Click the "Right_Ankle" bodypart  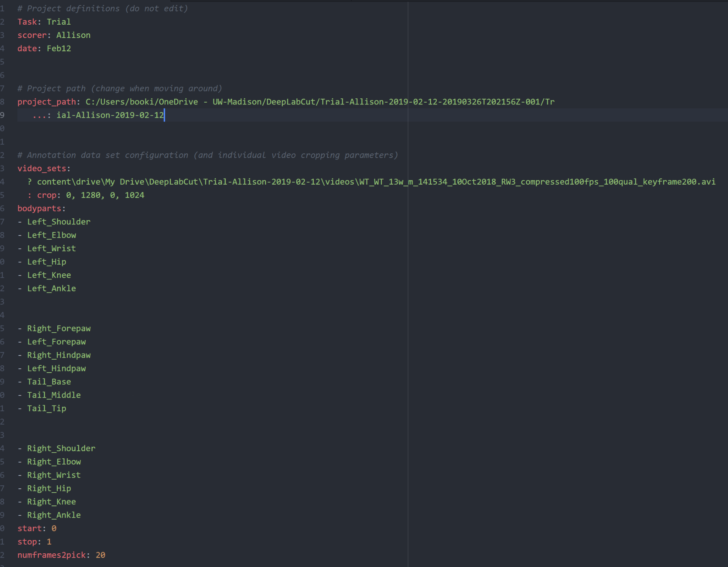pos(54,515)
